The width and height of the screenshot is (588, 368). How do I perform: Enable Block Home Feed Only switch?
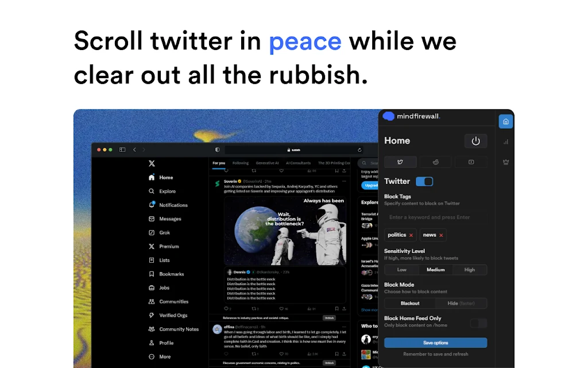(x=478, y=323)
